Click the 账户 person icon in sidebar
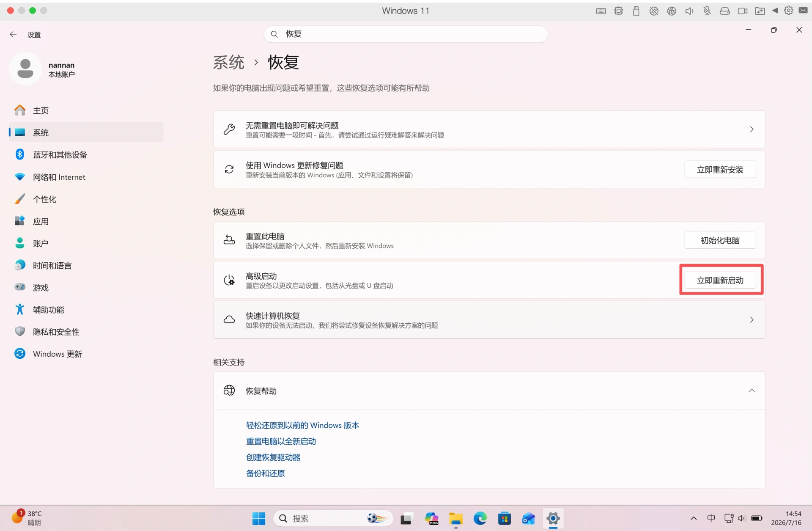 tap(19, 243)
